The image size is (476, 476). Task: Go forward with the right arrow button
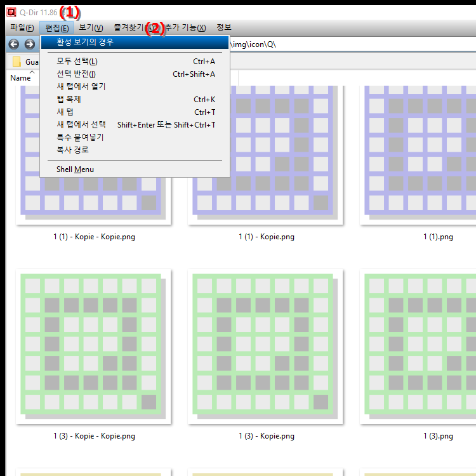coord(29,44)
